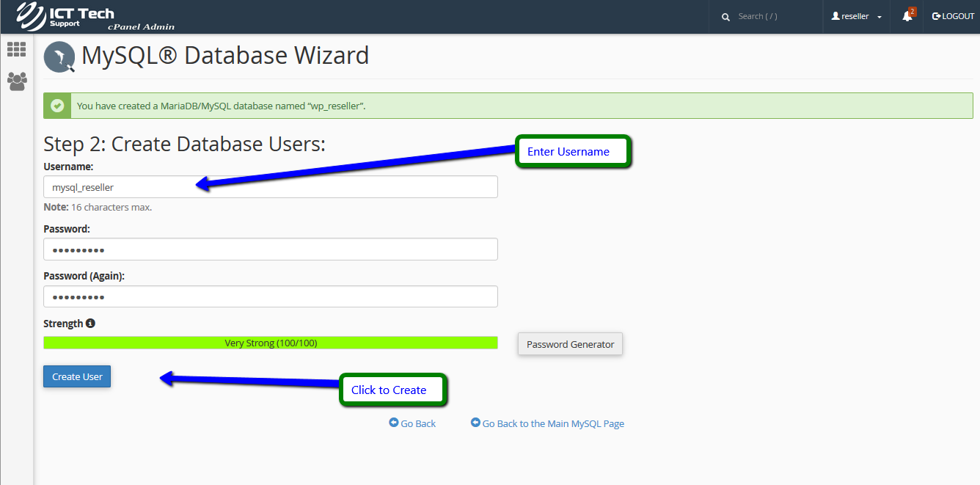The width and height of the screenshot is (980, 485).
Task: Click the search magnifier icon
Action: point(725,17)
